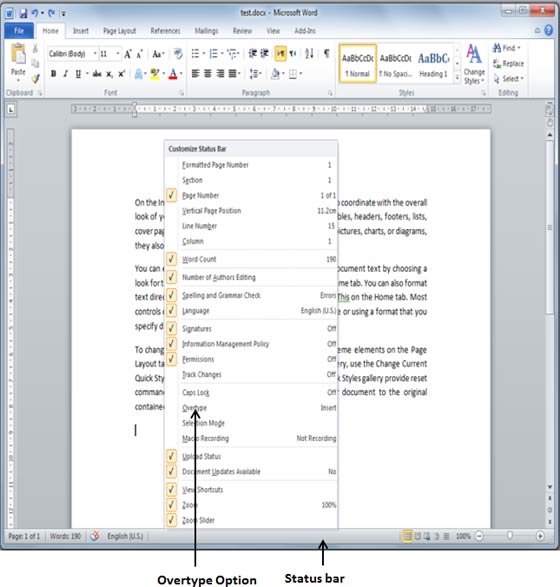Click the Clear Formatting icon
The width and height of the screenshot is (560, 587).
tap(178, 54)
